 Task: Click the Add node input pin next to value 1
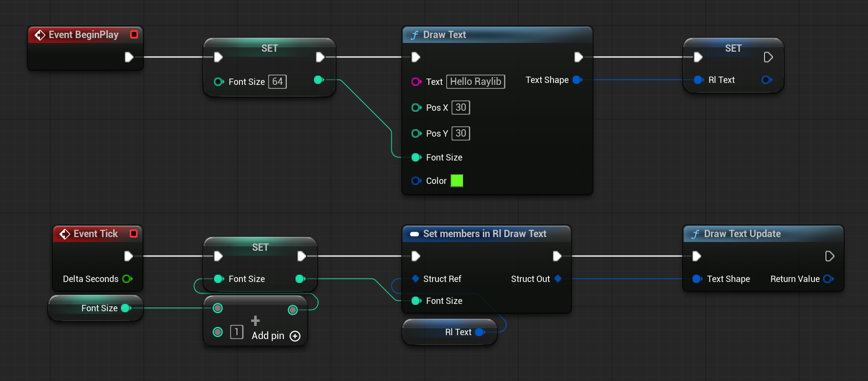pos(218,332)
